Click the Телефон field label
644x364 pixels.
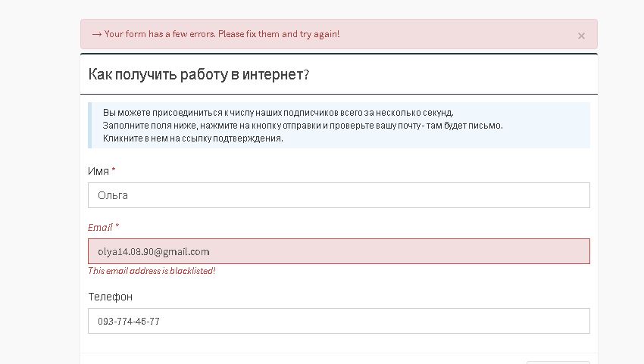[x=110, y=297]
